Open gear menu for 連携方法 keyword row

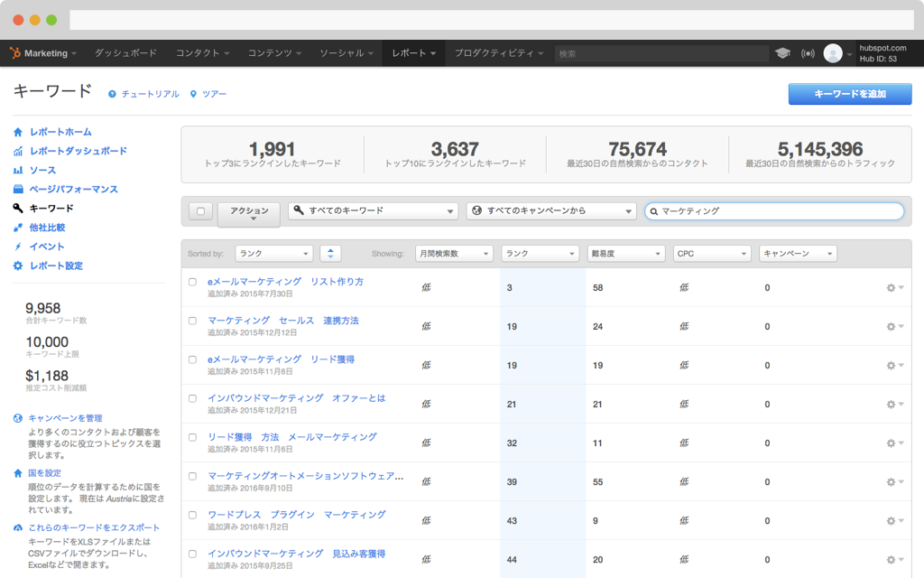[x=894, y=327]
